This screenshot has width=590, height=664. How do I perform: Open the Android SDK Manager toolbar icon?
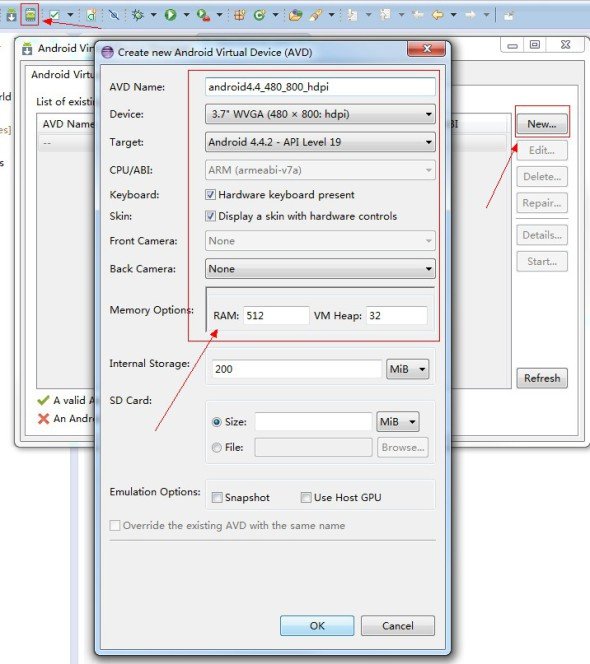tap(11, 15)
